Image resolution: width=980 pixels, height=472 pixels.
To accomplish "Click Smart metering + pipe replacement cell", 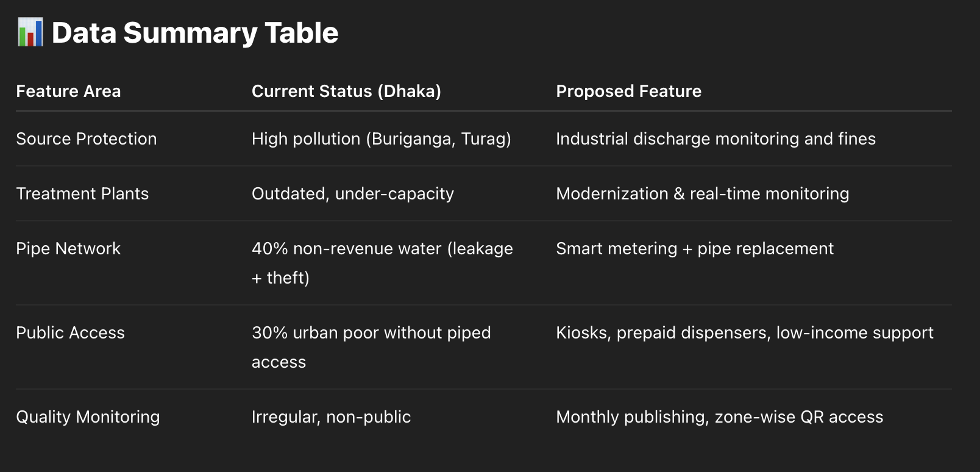I will tap(695, 249).
